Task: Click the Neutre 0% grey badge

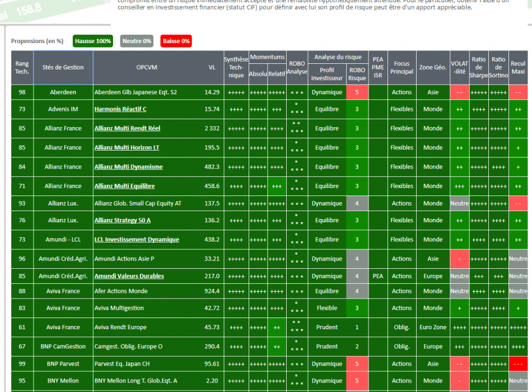Action: (137, 41)
